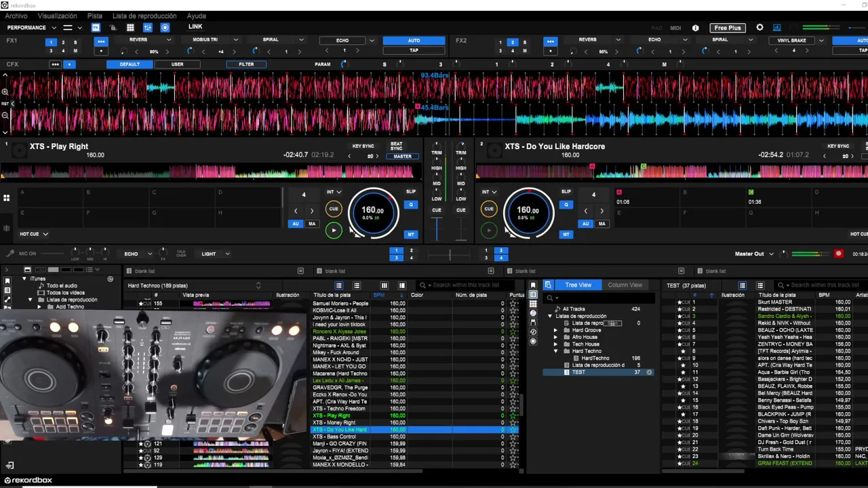Click MASTER button on deck 1

point(402,157)
